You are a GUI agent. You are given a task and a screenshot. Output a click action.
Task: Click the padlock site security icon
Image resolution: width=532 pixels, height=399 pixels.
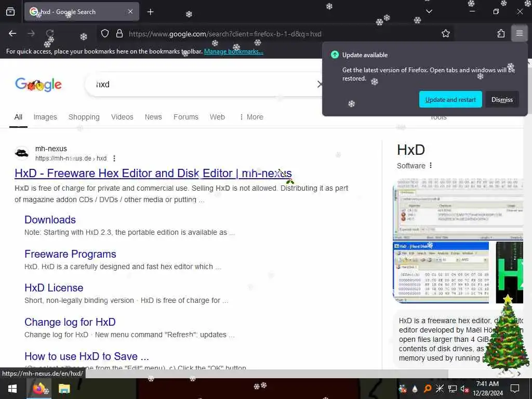[x=119, y=33]
